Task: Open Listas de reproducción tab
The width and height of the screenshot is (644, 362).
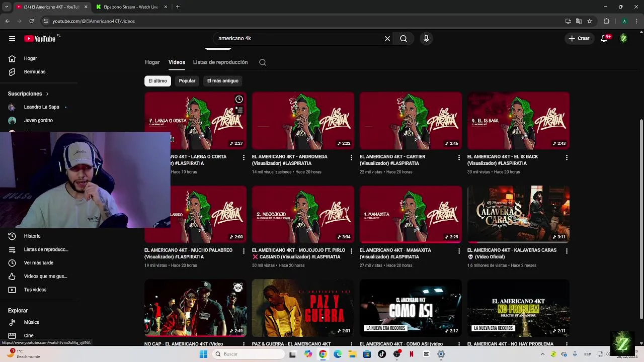Action: coord(220,62)
